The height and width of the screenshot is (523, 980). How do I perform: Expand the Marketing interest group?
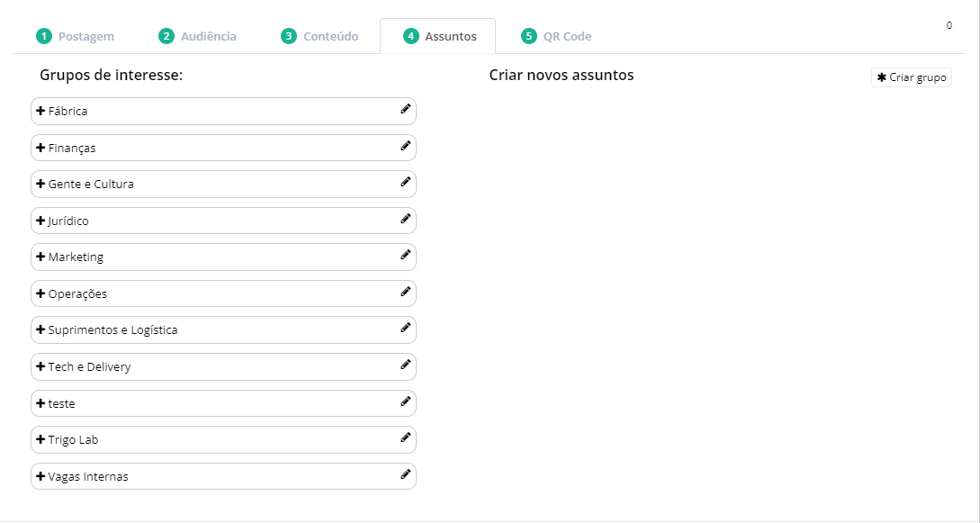[40, 257]
